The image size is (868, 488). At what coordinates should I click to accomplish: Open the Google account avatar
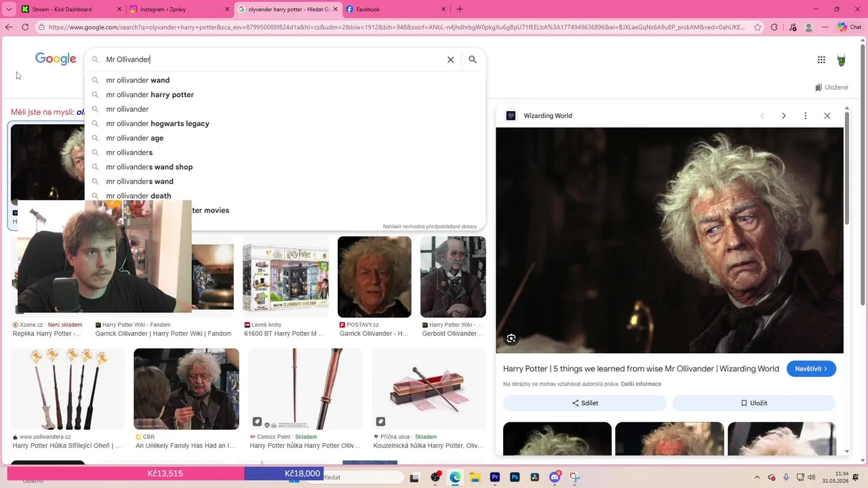tap(842, 60)
